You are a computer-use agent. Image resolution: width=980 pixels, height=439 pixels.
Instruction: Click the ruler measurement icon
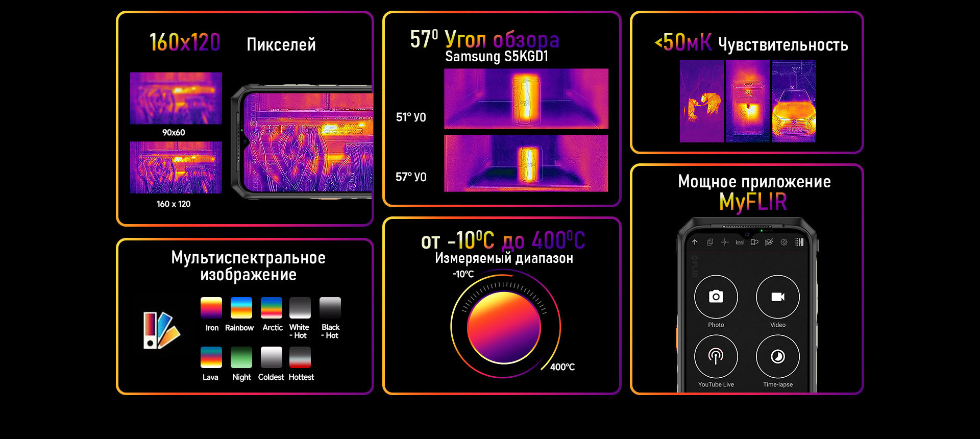pyautogui.click(x=739, y=242)
